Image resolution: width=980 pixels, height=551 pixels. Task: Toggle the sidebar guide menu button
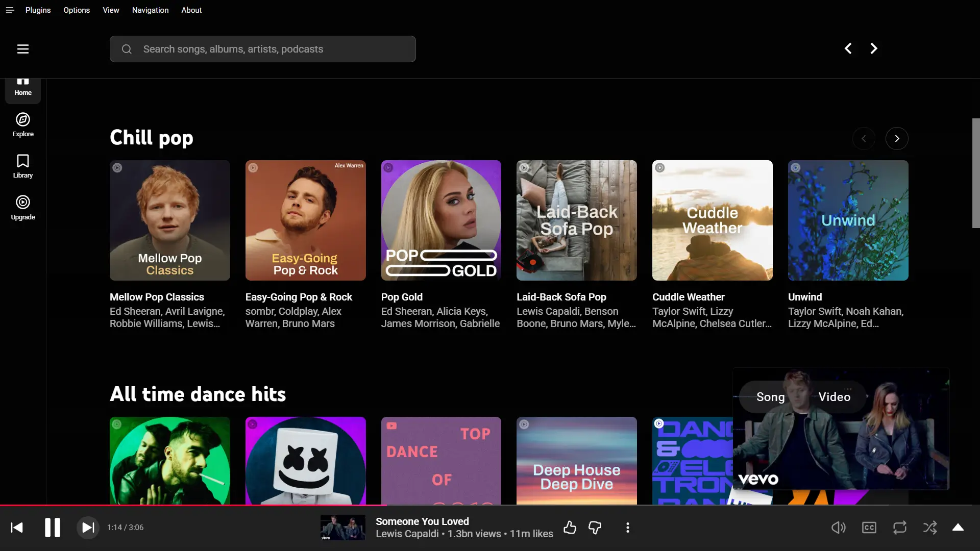23,49
